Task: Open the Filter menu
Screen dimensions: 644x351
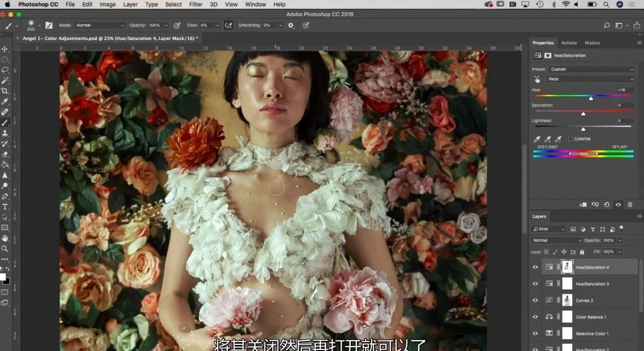Action: (196, 5)
